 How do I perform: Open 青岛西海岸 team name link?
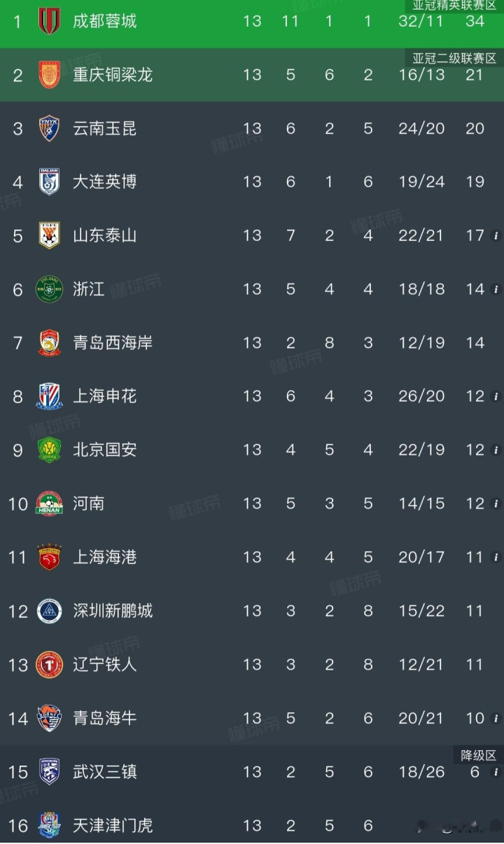click(x=113, y=343)
